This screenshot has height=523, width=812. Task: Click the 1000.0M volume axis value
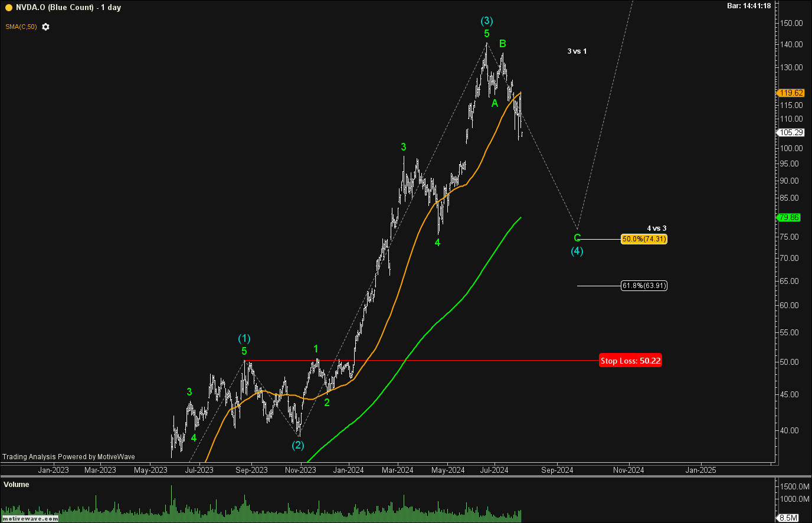[x=794, y=499]
